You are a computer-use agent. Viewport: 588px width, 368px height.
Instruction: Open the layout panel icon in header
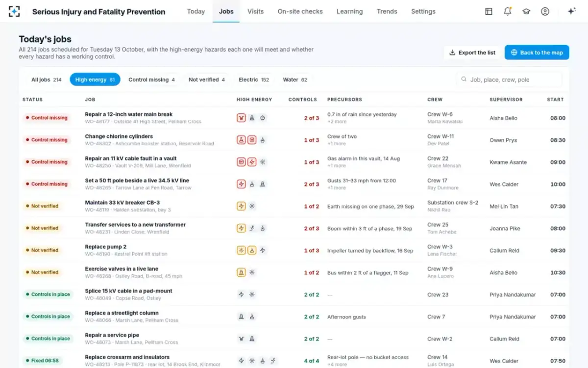tap(489, 11)
